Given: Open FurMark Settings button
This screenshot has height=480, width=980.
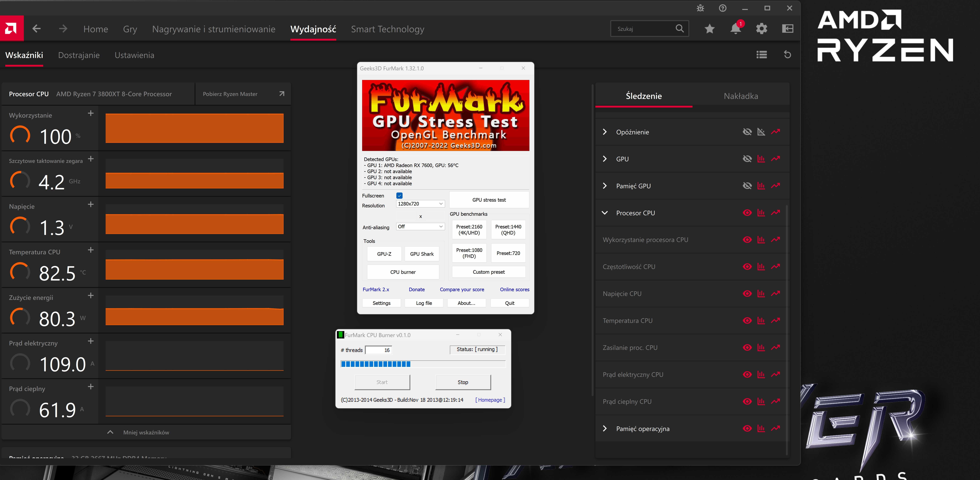Looking at the screenshot, I should [x=382, y=303].
